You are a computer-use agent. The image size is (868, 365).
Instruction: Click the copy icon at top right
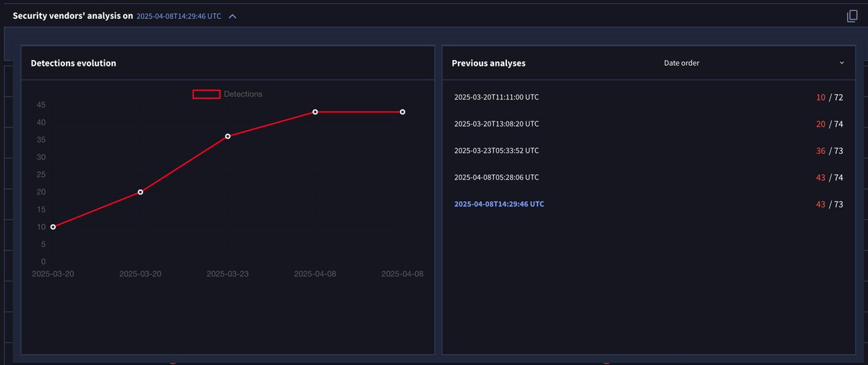852,16
